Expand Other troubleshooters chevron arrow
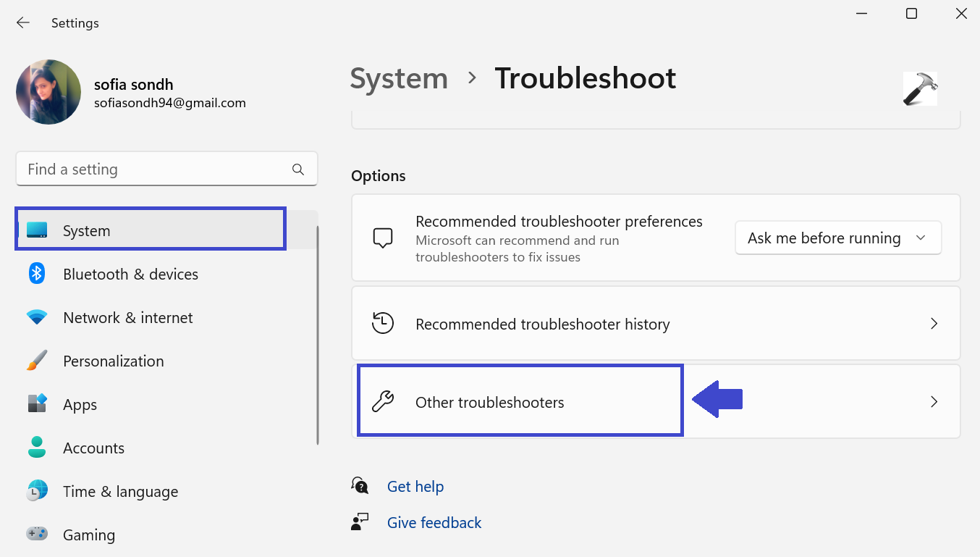Screen dimensions: 980x557 (934, 402)
